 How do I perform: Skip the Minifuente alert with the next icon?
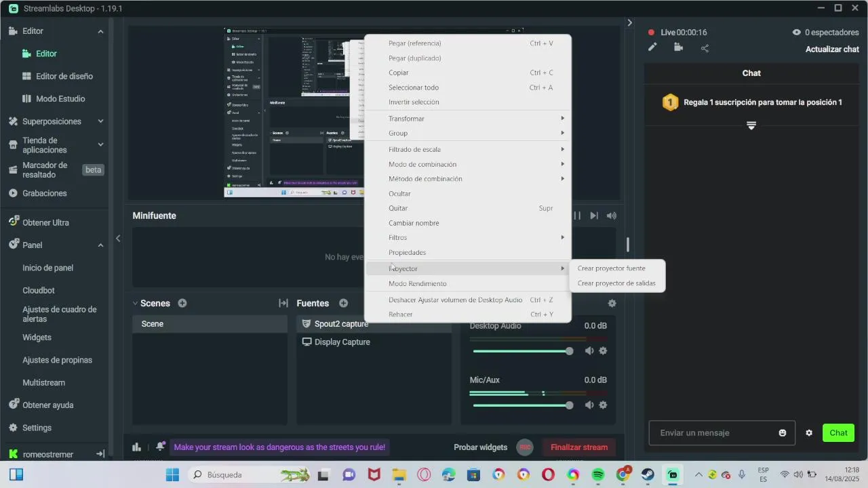(x=594, y=216)
